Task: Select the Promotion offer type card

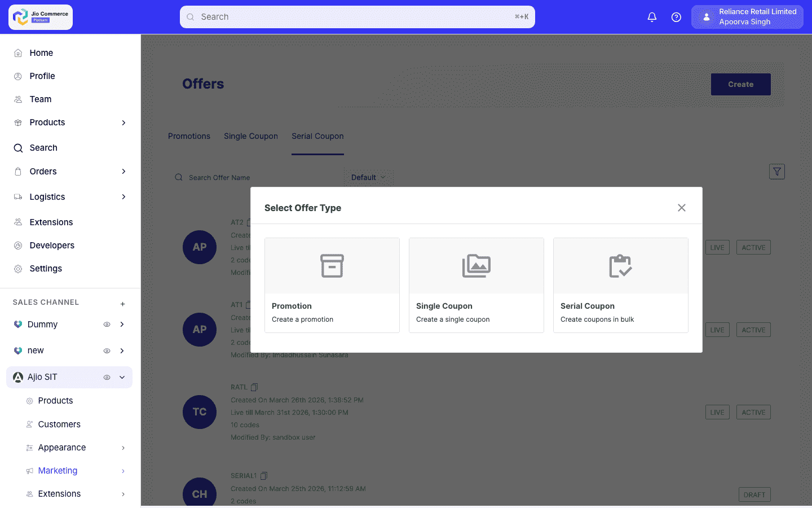Action: (332, 285)
